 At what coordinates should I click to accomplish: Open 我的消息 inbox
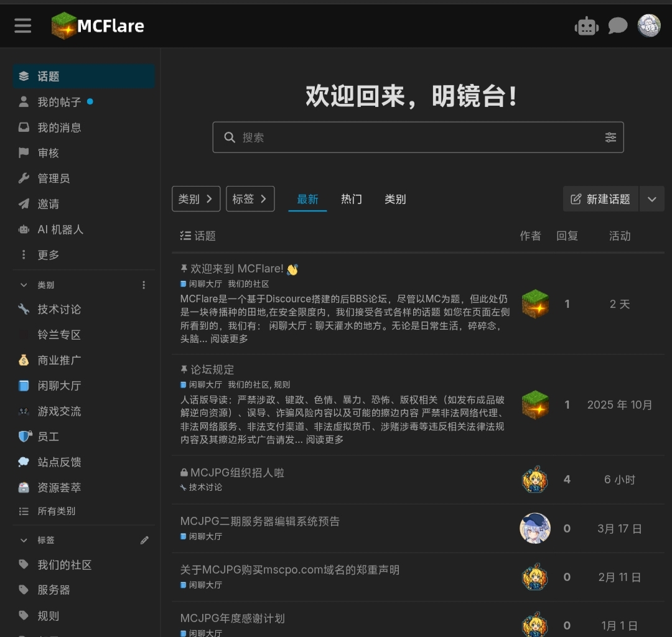click(83, 128)
